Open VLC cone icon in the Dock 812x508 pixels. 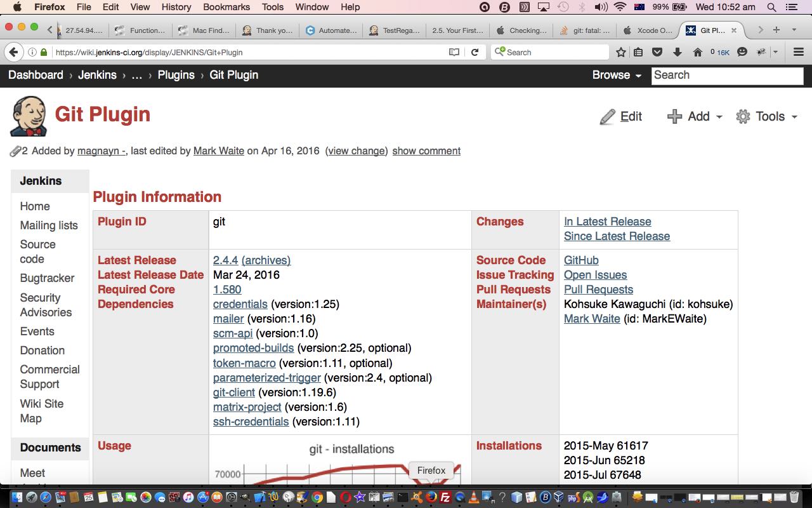click(x=473, y=497)
